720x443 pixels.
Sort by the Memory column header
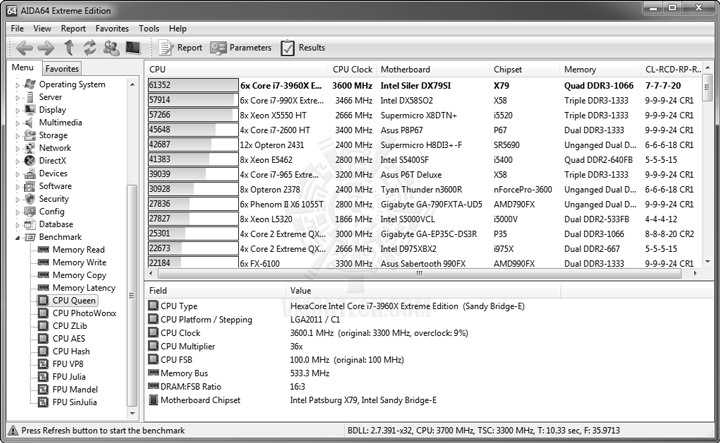[600, 69]
